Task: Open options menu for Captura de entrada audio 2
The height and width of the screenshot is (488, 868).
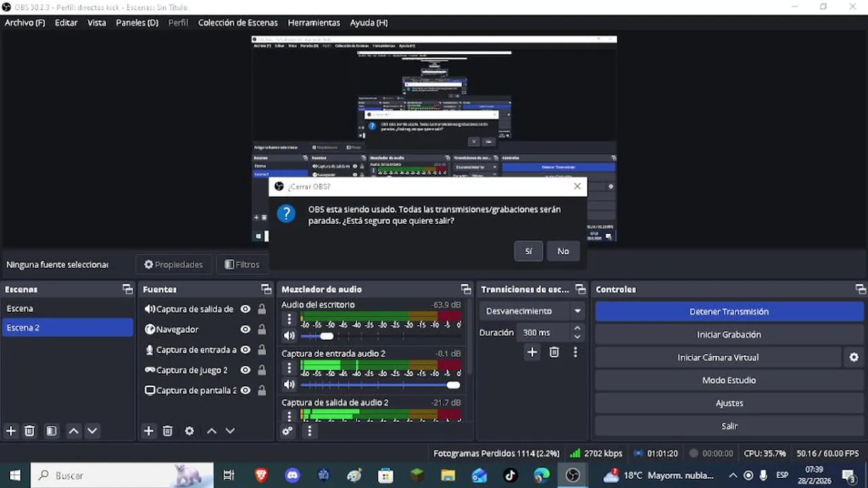Action: coord(290,367)
